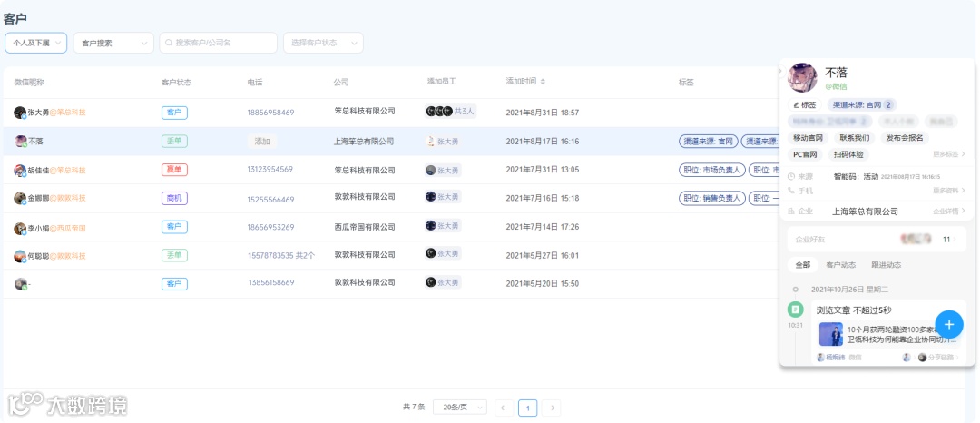Click the clock icon beside 来源
Screen dimensions: 980x423
pyautogui.click(x=791, y=177)
